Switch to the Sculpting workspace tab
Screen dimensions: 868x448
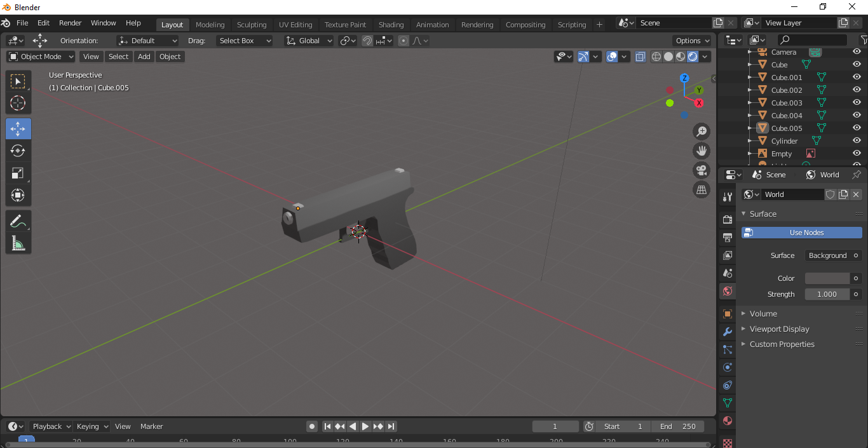tap(252, 25)
